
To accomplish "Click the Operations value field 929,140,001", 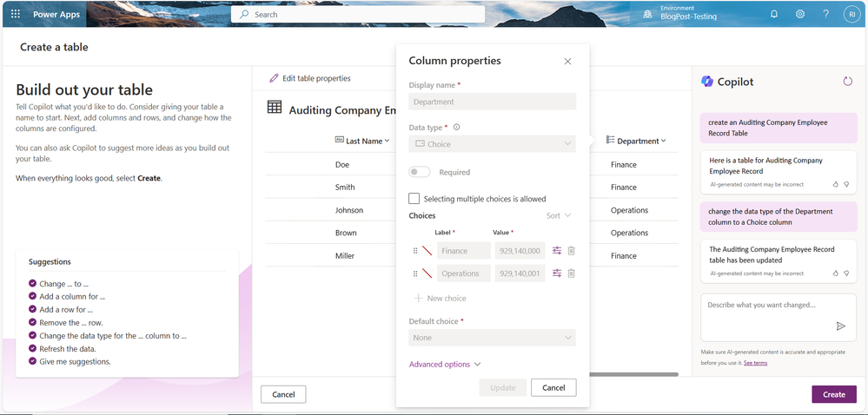I will click(x=520, y=273).
